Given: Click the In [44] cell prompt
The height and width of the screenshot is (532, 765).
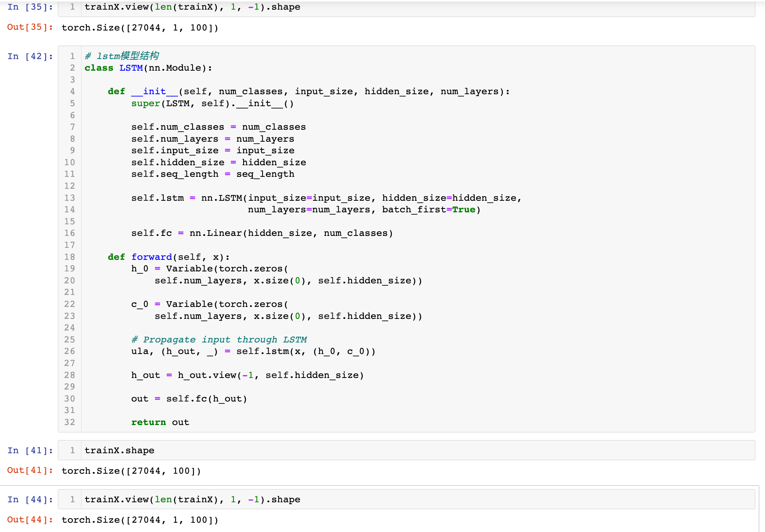Looking at the screenshot, I should click(x=30, y=500).
